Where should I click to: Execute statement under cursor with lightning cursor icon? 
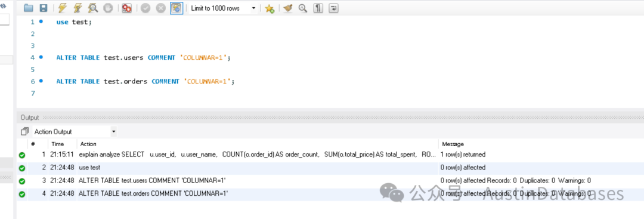click(x=78, y=8)
